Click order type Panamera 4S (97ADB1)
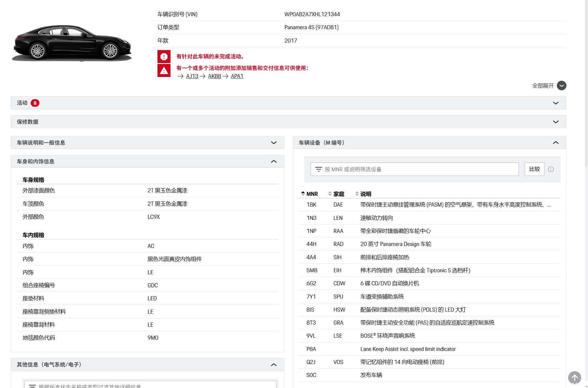 311,27
